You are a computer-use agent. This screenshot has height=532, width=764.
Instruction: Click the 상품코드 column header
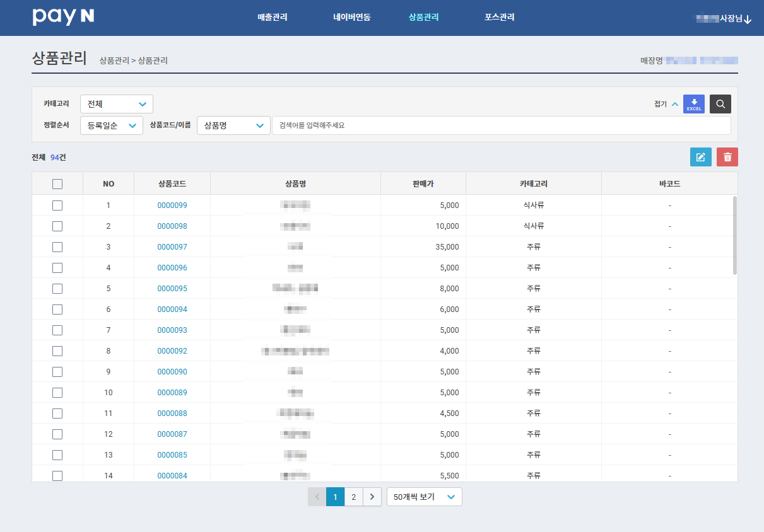(172, 184)
